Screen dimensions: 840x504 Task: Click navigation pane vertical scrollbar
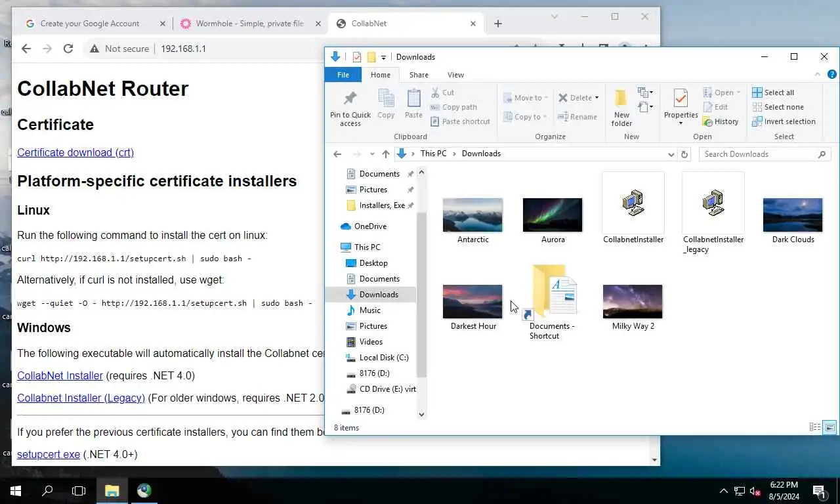pos(422,295)
